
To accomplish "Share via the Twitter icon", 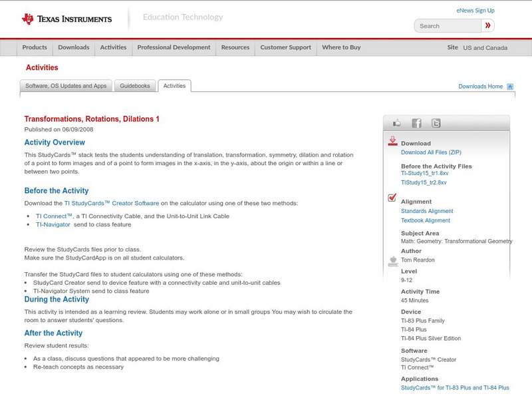I will 436,123.
